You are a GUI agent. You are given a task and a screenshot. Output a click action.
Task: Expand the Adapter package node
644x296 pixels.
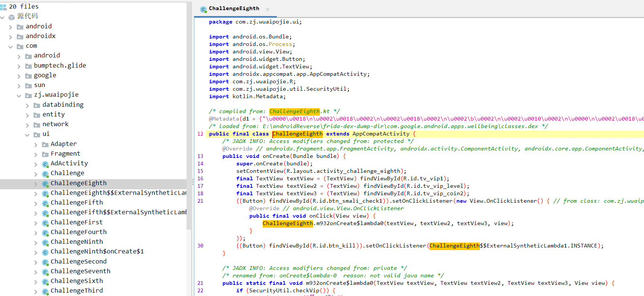[x=36, y=145]
